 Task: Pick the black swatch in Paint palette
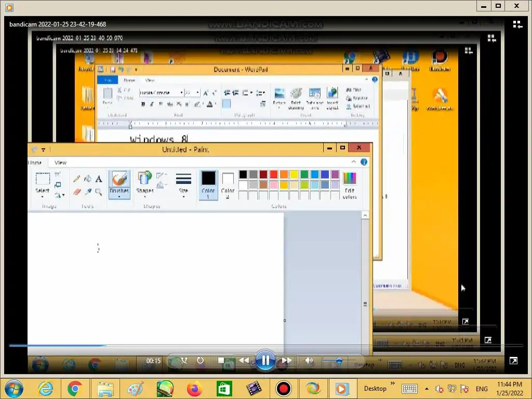[x=243, y=175]
